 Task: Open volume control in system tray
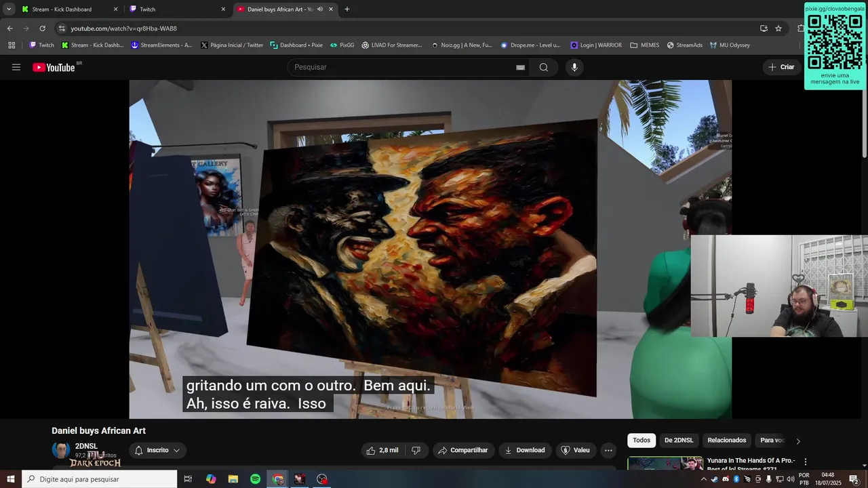790,479
